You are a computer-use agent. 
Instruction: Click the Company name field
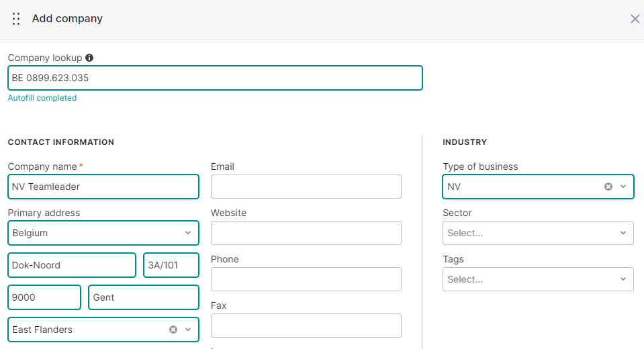[103, 187]
